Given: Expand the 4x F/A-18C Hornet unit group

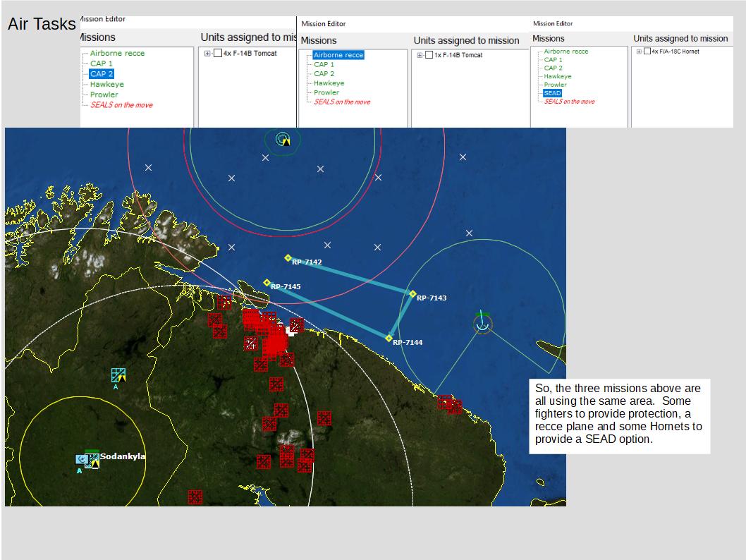Looking at the screenshot, I should point(639,51).
